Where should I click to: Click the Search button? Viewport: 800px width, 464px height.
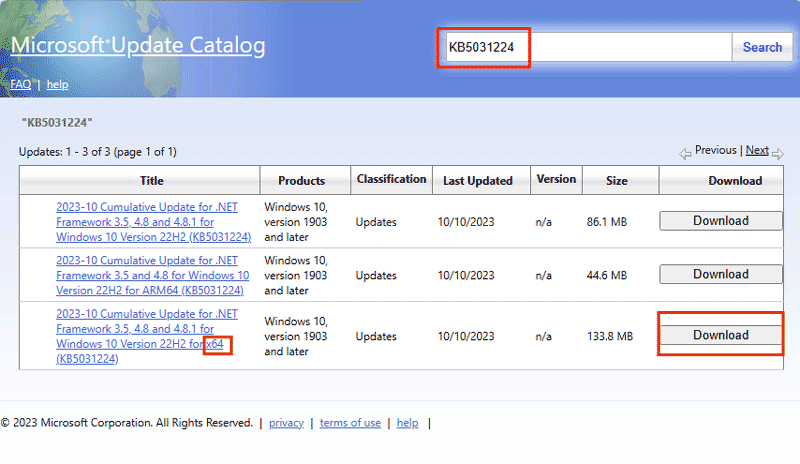[762, 47]
